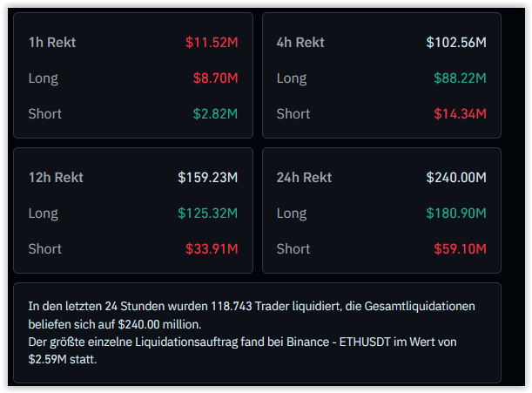532x393 pixels.
Task: Click the liquidation summary paragraph mentioning Binance ETHUSDT
Action: click(257, 332)
